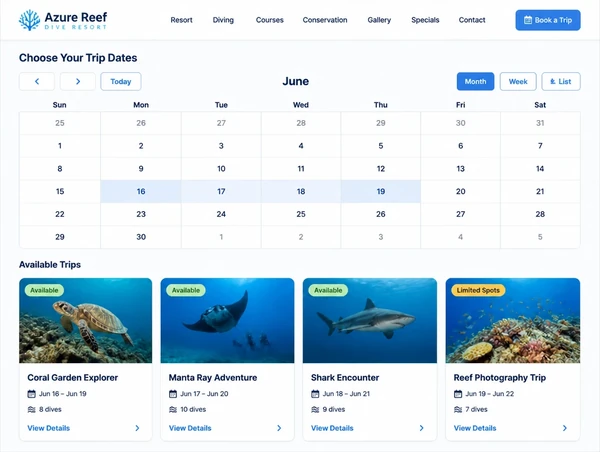Click the waves icon beside 8 dives
This screenshot has width=600, height=452.
click(31, 410)
